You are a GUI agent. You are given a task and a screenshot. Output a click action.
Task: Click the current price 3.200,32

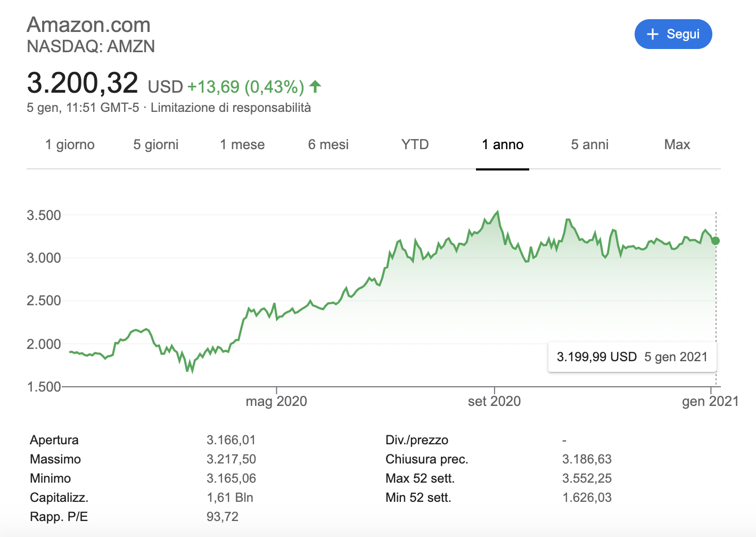[x=83, y=83]
